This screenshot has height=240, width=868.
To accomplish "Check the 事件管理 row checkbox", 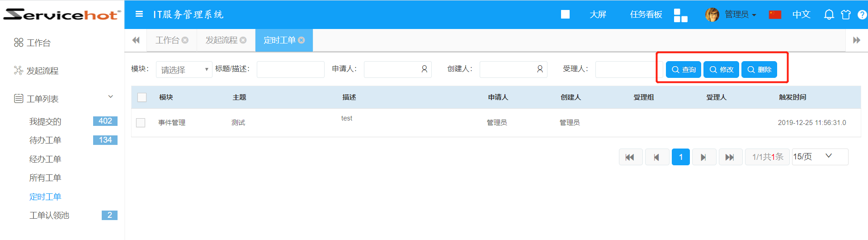I will click(x=141, y=123).
